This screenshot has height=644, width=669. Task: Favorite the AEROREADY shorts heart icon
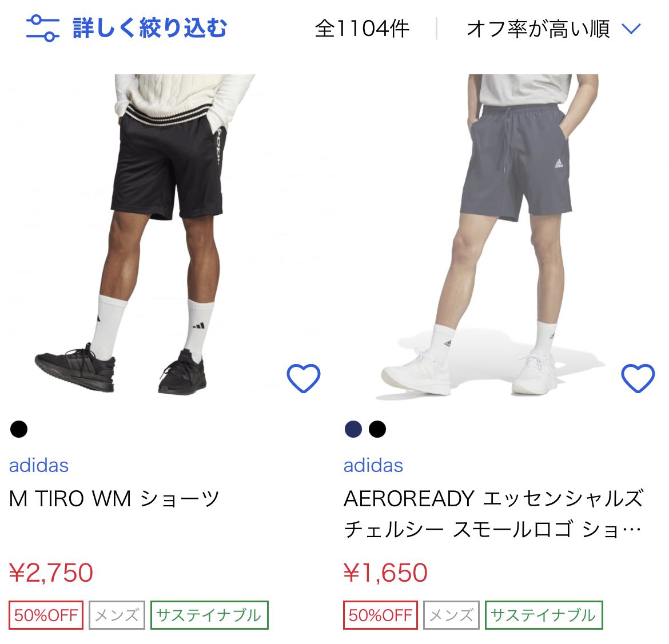(x=638, y=378)
